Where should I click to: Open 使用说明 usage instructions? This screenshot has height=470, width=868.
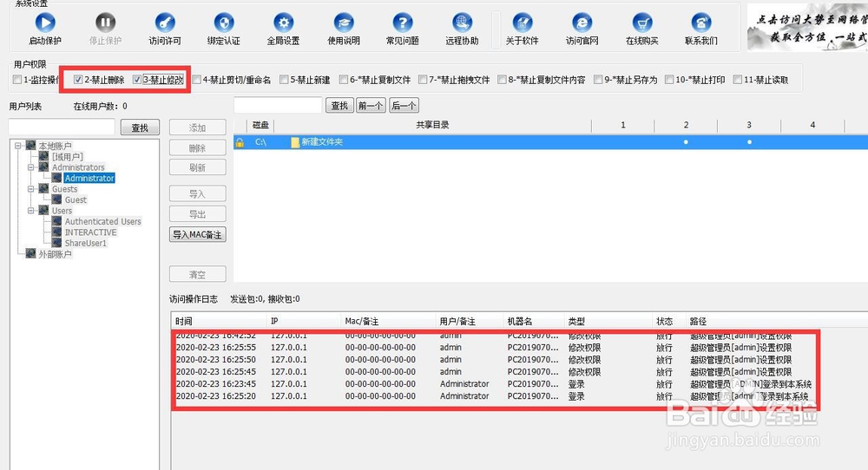click(343, 23)
